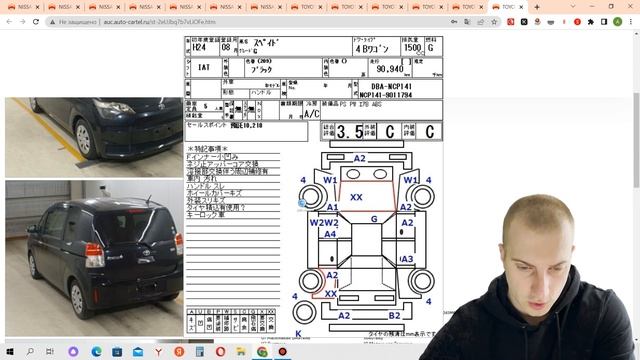
Task: Click the B2 mark on rear bumper
Action: pyautogui.click(x=394, y=315)
